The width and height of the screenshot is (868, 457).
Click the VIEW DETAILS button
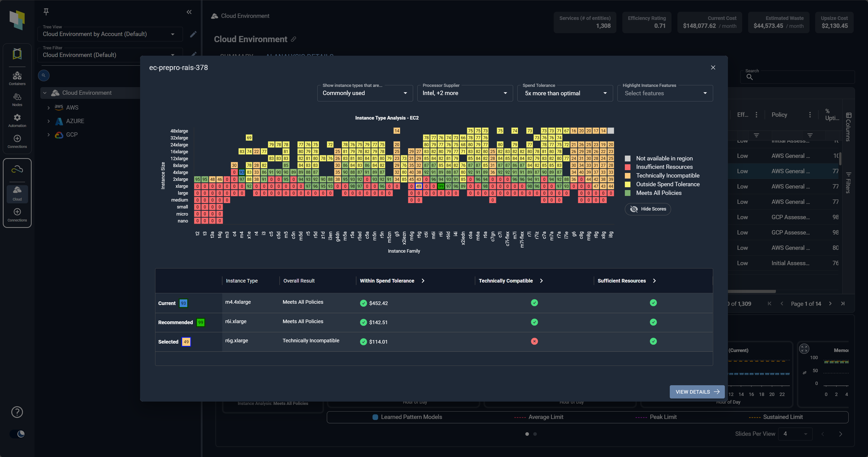[697, 392]
